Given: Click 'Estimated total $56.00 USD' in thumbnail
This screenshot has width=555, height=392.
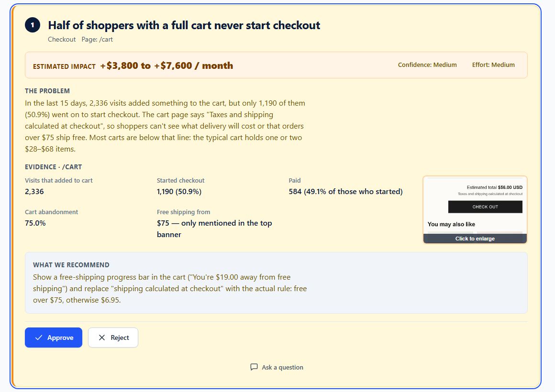Looking at the screenshot, I should pos(494,187).
